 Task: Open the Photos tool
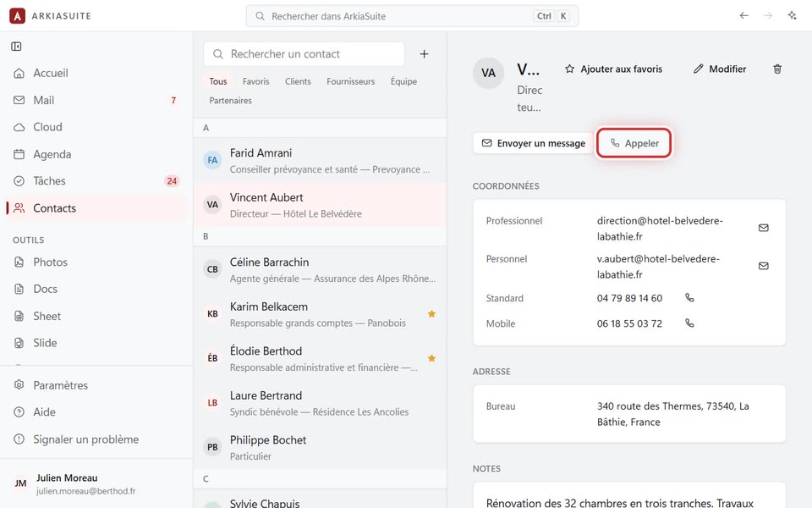(96, 262)
